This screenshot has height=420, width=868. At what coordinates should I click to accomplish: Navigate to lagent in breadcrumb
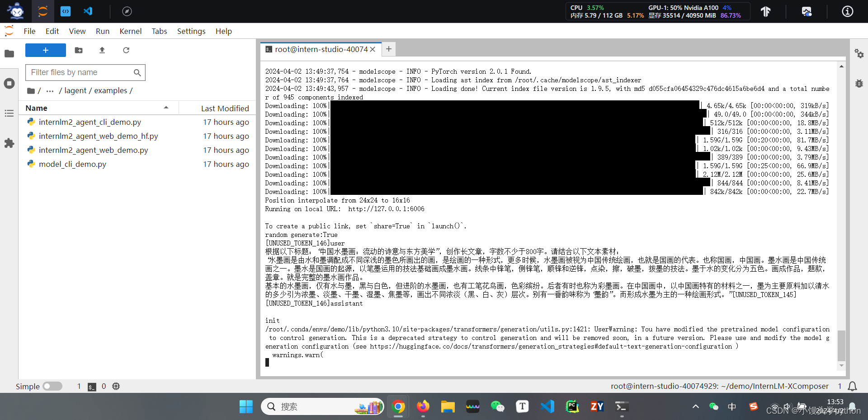(75, 90)
